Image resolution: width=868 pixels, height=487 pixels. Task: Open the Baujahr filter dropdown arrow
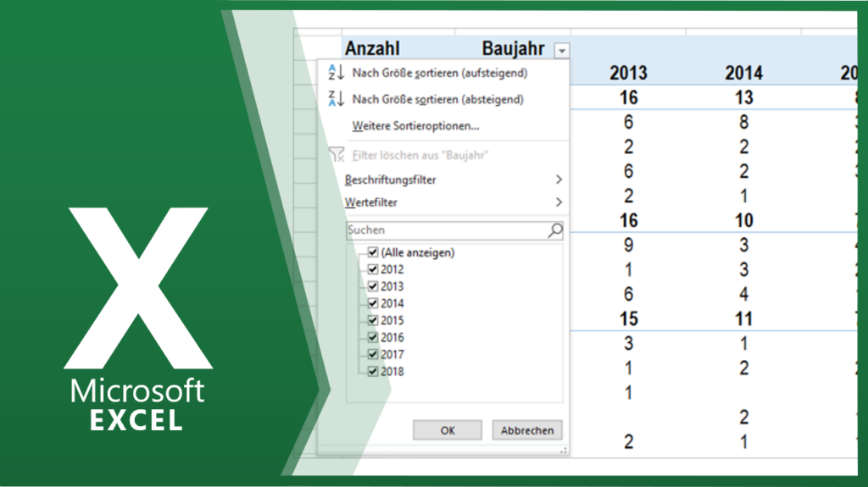coord(562,51)
